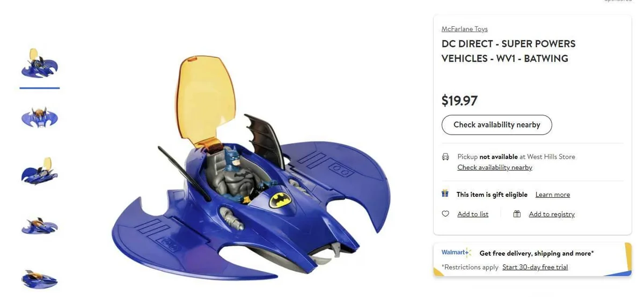
Task: Select the fourth Batwing thumbnail image
Action: 40,226
